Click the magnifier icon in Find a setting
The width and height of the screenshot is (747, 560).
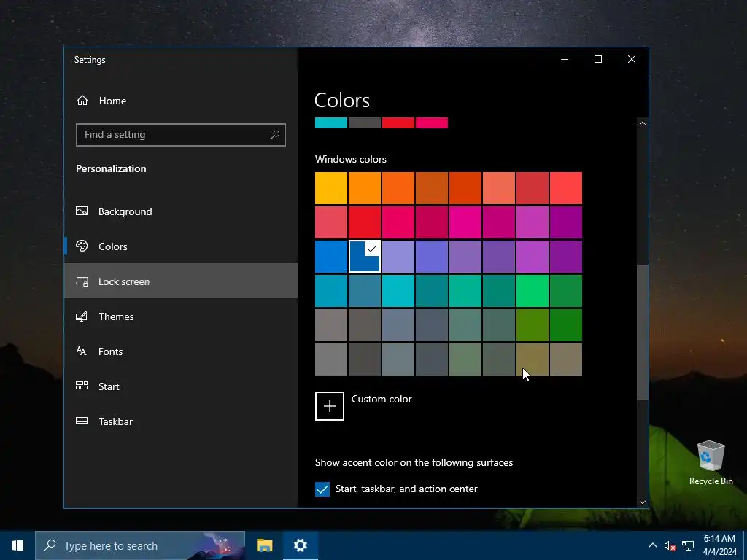pyautogui.click(x=275, y=135)
